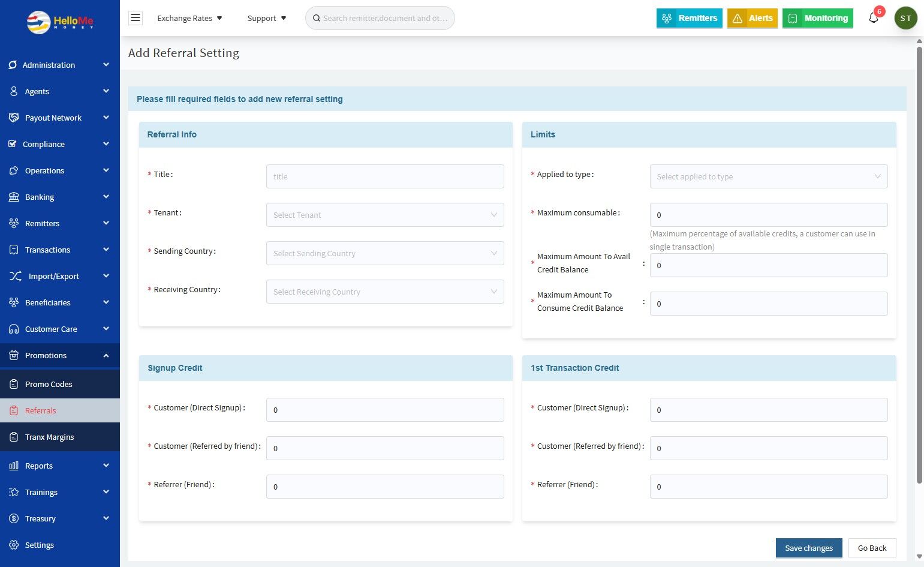
Task: Collapse the Promotions chevron
Action: point(106,355)
